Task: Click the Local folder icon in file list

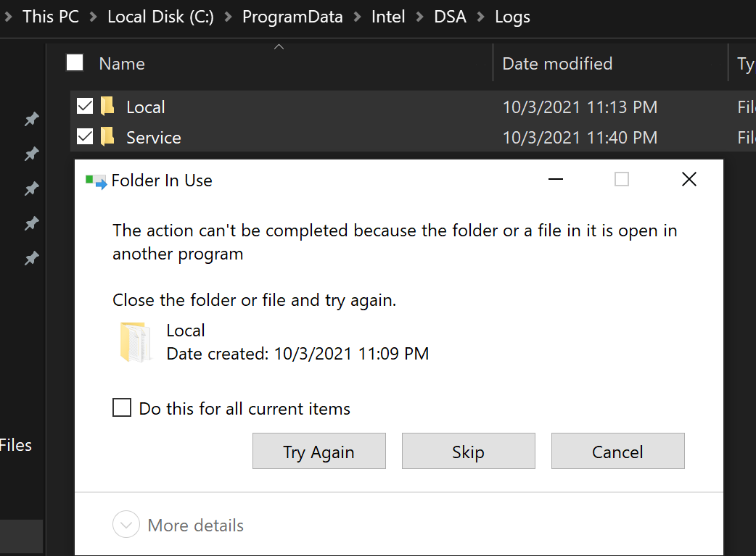Action: [108, 107]
